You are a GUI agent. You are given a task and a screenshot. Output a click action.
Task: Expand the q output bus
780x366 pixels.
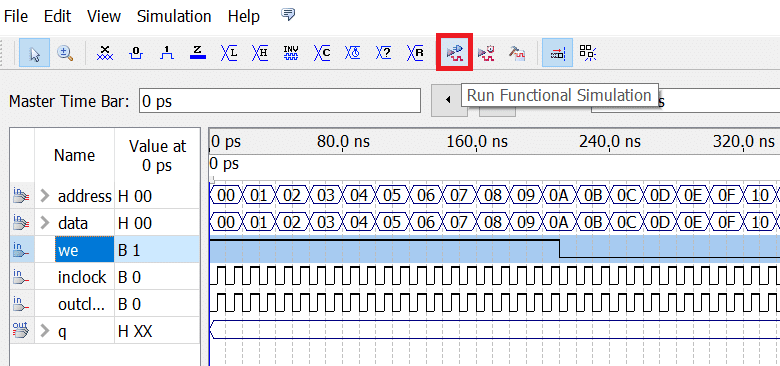[x=46, y=331]
